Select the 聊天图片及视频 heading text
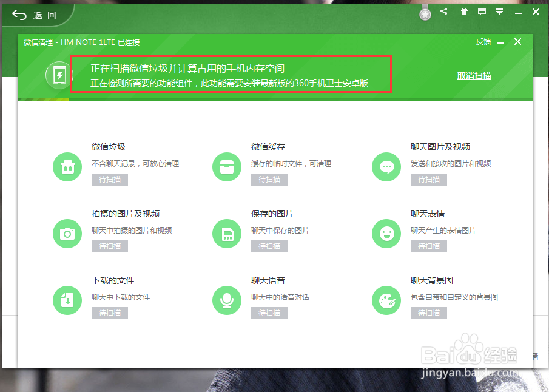The height and width of the screenshot is (392, 549). [x=440, y=147]
